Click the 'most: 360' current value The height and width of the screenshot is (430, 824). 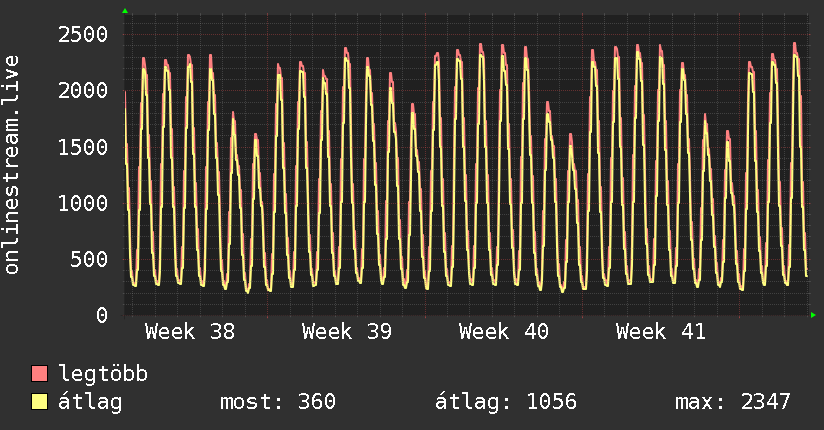tap(277, 402)
